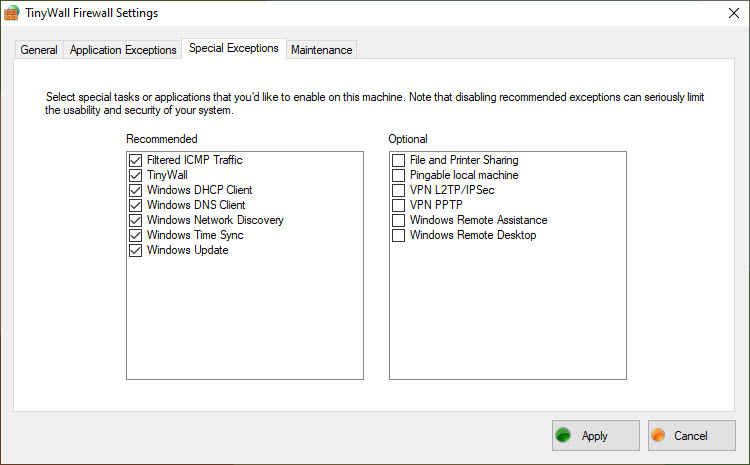
Task: Disable Windows DHCP Client exception
Action: tap(136, 190)
